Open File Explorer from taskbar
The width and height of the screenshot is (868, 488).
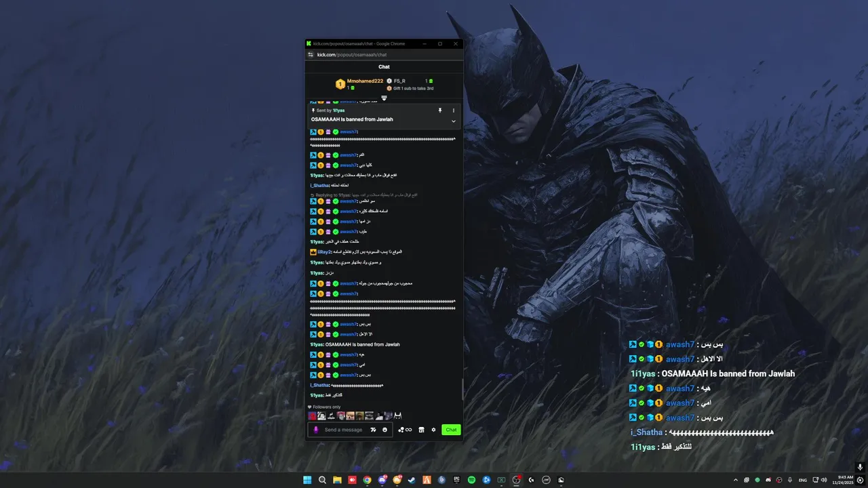pyautogui.click(x=337, y=480)
